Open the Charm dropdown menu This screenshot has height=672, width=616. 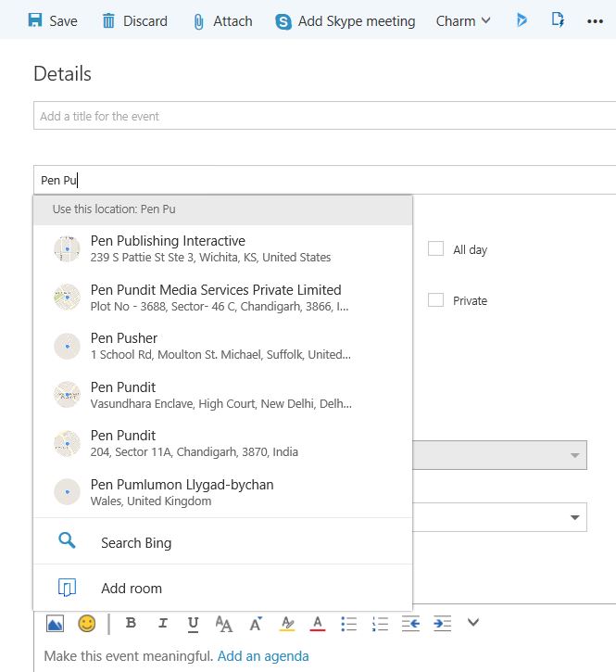click(462, 20)
